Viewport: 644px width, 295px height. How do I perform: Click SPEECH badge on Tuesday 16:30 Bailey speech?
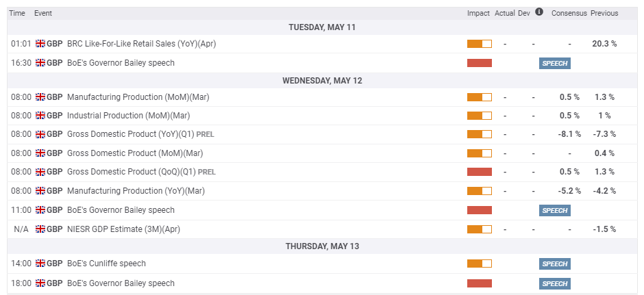pos(555,63)
